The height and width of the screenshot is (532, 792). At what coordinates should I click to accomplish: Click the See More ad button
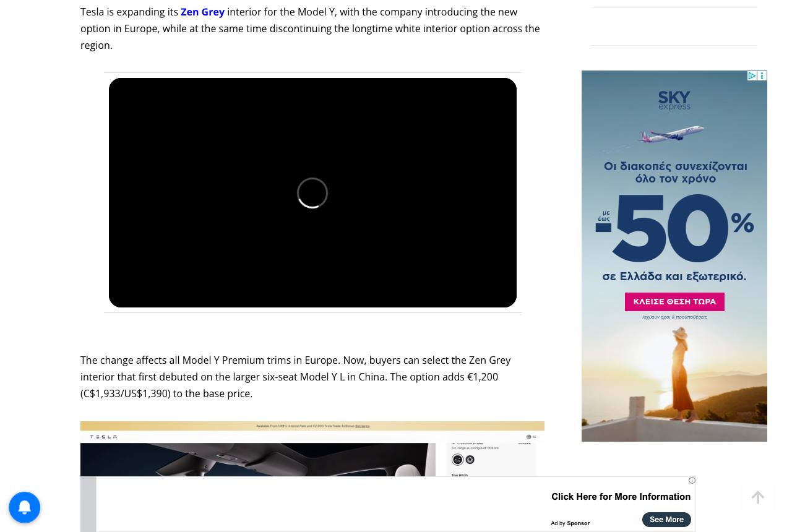pos(666,520)
